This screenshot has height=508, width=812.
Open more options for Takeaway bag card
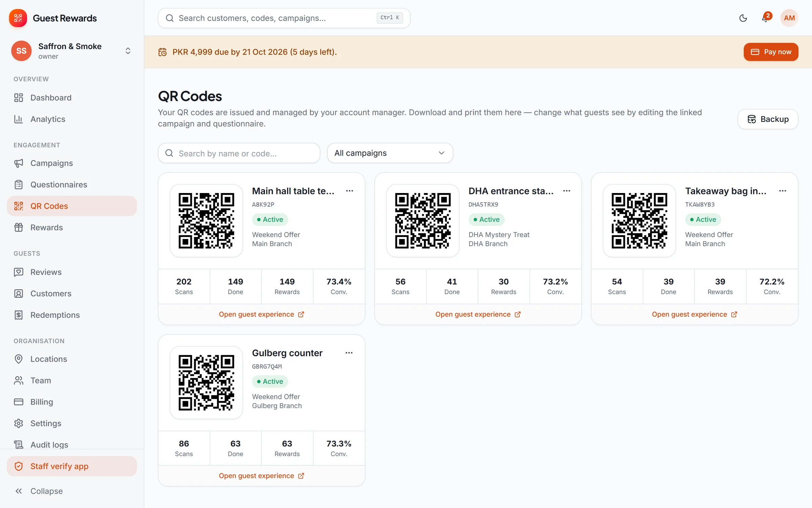coord(783,191)
